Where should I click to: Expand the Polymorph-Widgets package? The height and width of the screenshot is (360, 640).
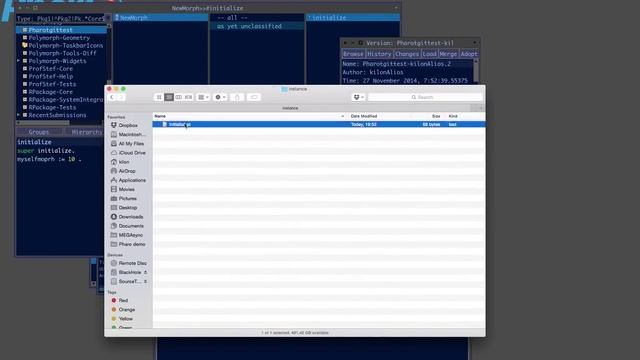pyautogui.click(x=18, y=61)
